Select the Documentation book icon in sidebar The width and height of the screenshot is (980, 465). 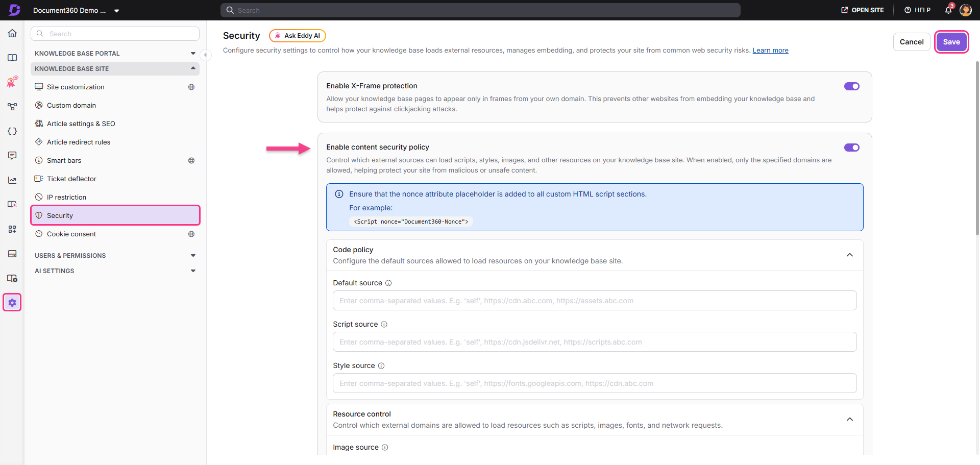tap(12, 58)
